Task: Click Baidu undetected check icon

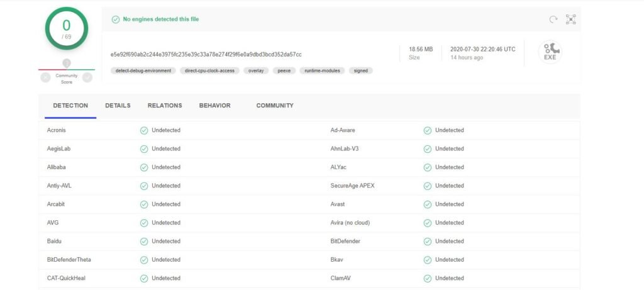Action: coord(144,241)
